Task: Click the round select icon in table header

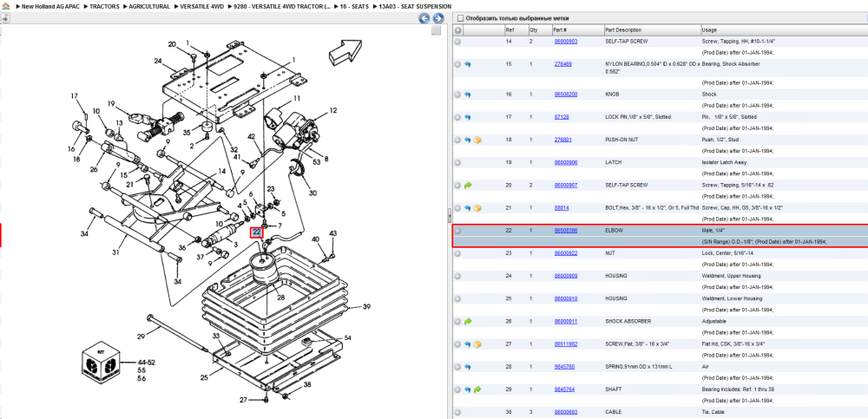Action: (x=457, y=29)
